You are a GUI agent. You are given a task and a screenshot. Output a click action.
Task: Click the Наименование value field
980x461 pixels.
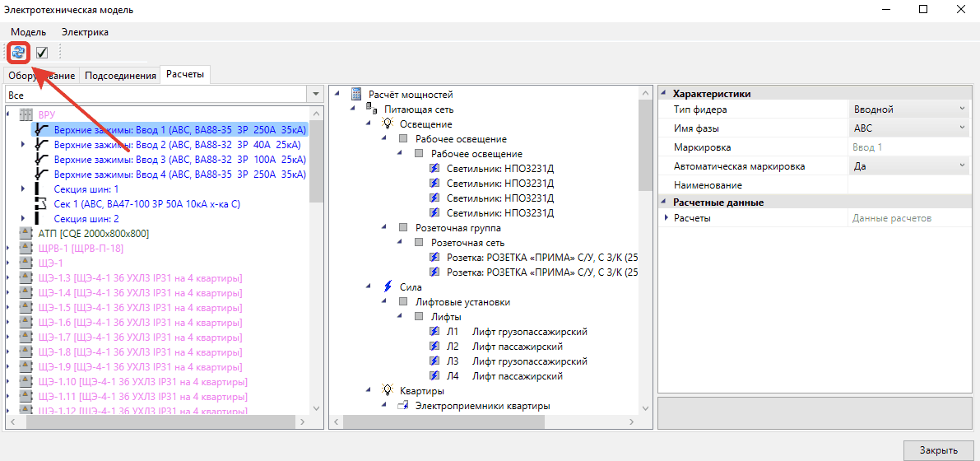click(x=908, y=185)
